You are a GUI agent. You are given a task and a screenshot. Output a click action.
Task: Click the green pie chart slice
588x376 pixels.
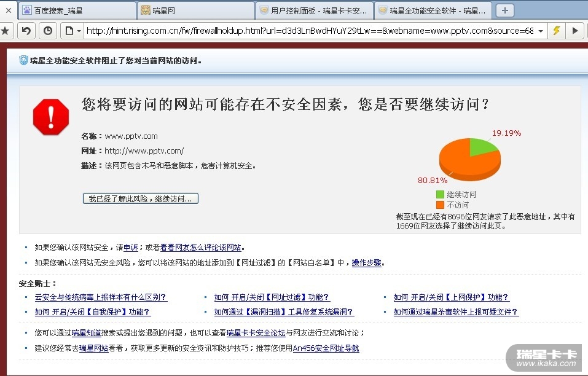click(x=481, y=146)
